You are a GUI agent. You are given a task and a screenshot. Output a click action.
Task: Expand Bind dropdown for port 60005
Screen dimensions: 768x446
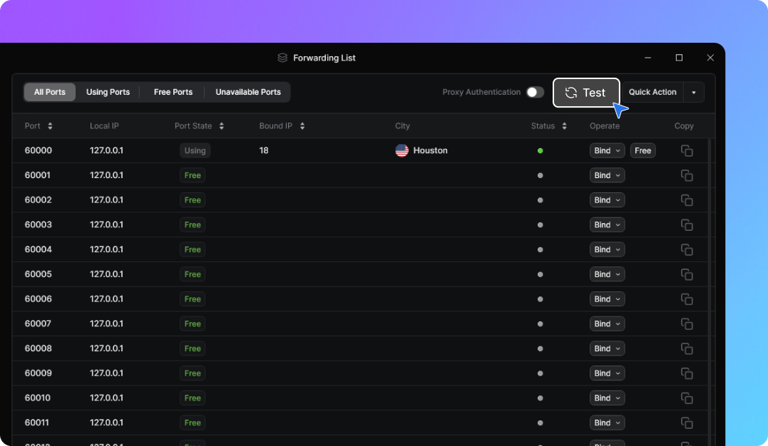tap(607, 274)
